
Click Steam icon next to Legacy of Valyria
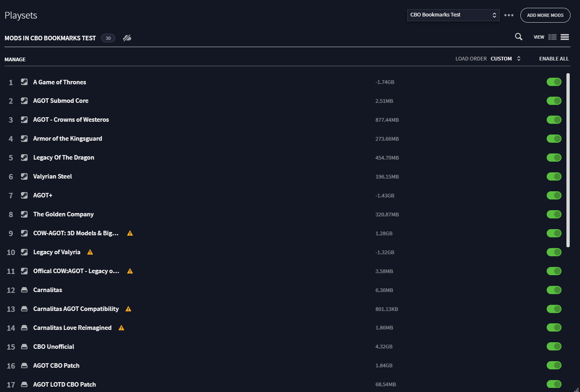(x=24, y=252)
